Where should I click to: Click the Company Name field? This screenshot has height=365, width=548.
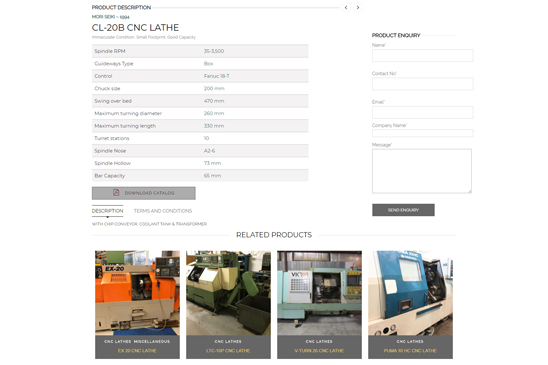point(423,133)
